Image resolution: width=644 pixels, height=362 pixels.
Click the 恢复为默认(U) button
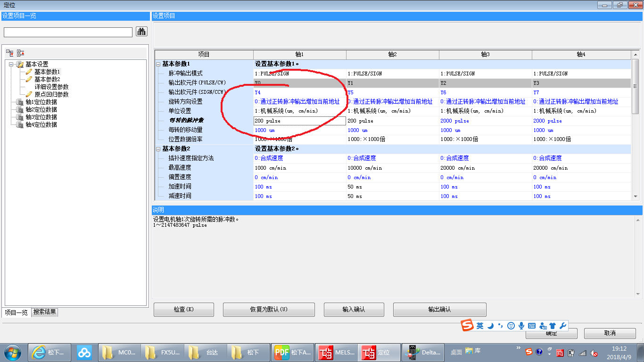[x=269, y=310]
